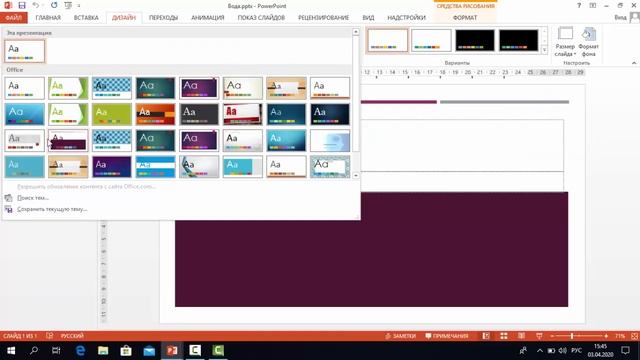Switch to РЕЦЕНЗИРОВАНИЕ tab
640x360 pixels.
click(x=323, y=18)
